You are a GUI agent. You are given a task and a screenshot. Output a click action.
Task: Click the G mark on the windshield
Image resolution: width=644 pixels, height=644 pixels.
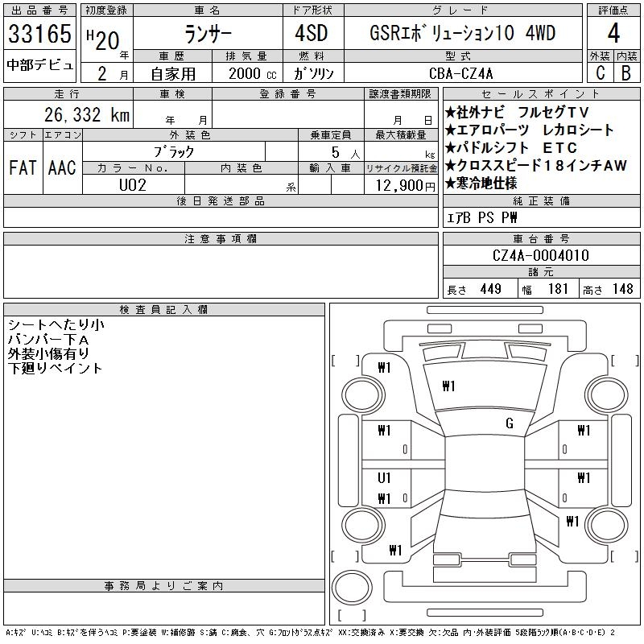pos(509,423)
